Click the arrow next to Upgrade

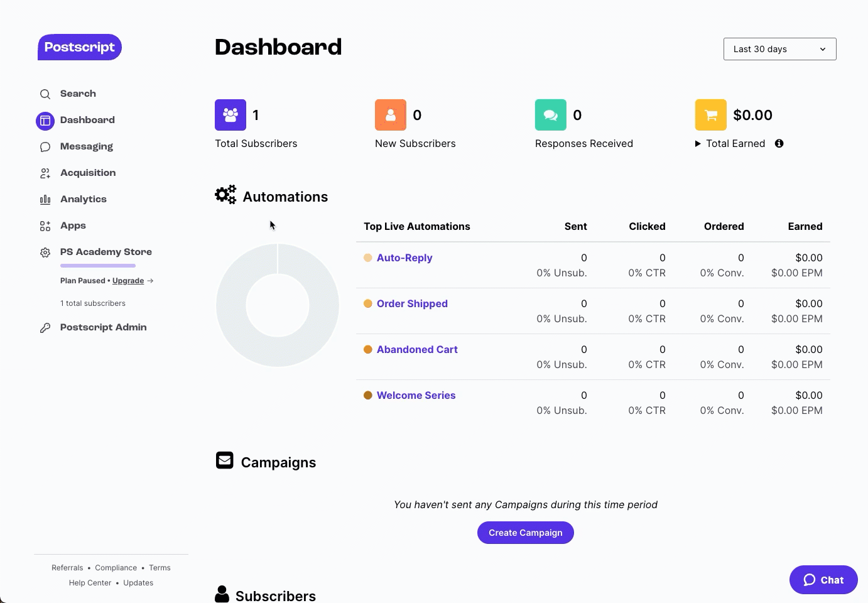(150, 281)
